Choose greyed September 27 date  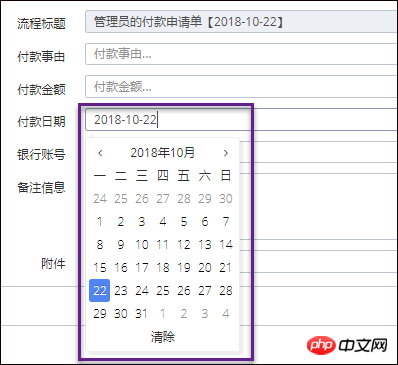pyautogui.click(x=163, y=199)
